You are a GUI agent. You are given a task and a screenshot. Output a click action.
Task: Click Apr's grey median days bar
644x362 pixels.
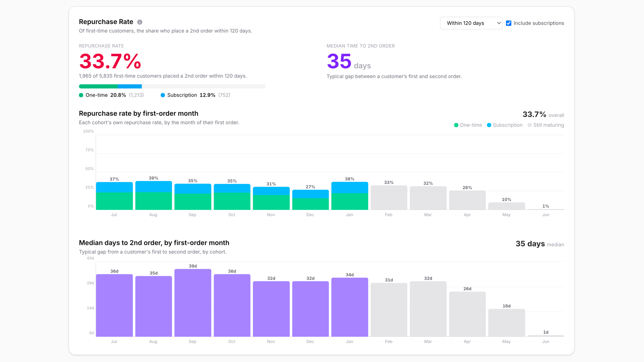point(467,314)
